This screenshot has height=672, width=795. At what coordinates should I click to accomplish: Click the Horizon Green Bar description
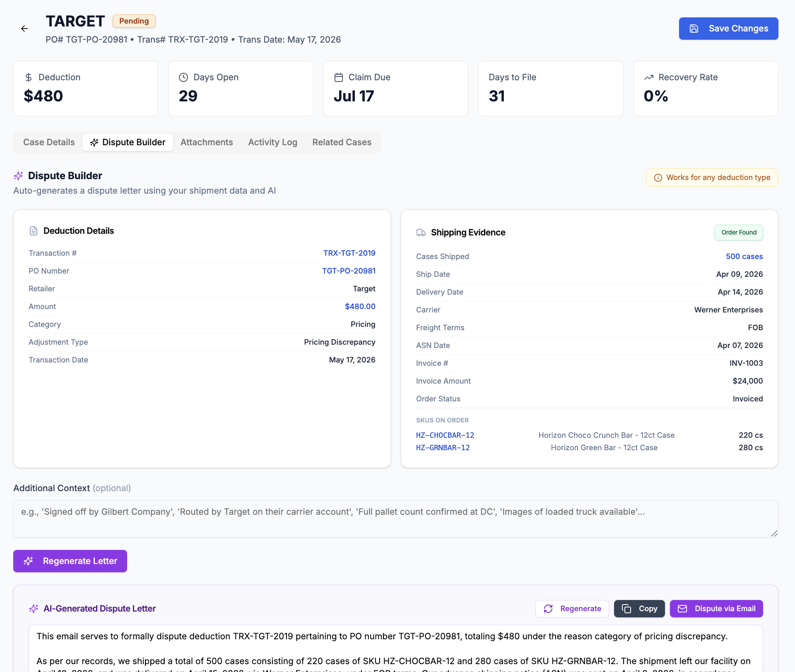tap(604, 448)
